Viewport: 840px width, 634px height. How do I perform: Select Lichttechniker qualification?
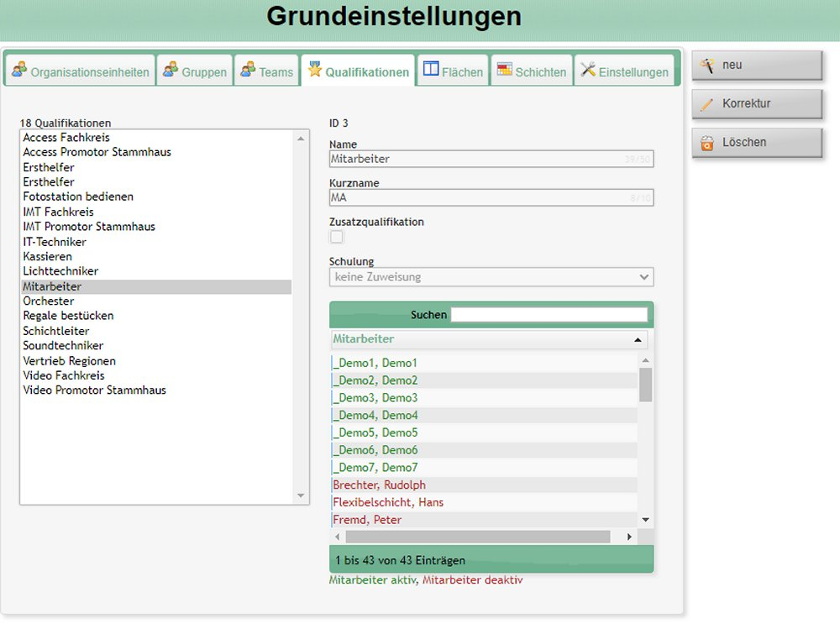pyautogui.click(x=156, y=271)
